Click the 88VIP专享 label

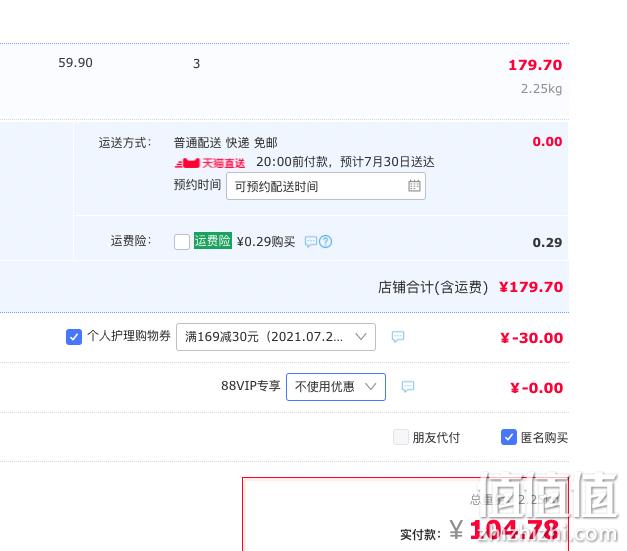(x=251, y=386)
